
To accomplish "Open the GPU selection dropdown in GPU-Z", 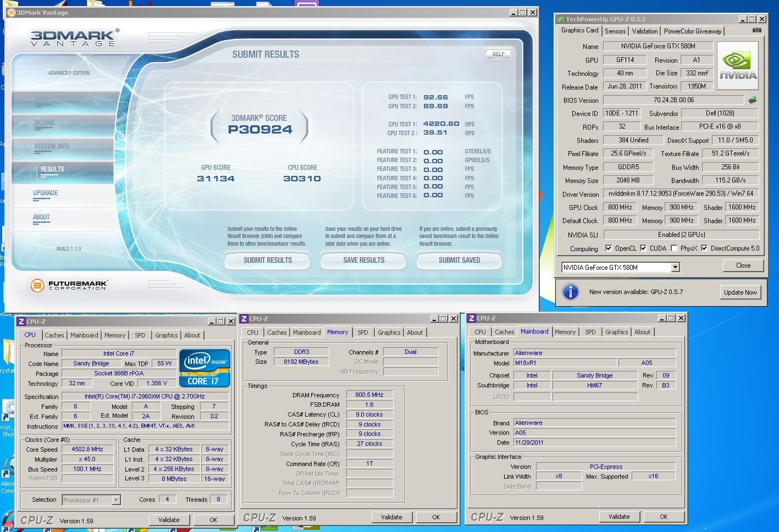I will click(675, 268).
